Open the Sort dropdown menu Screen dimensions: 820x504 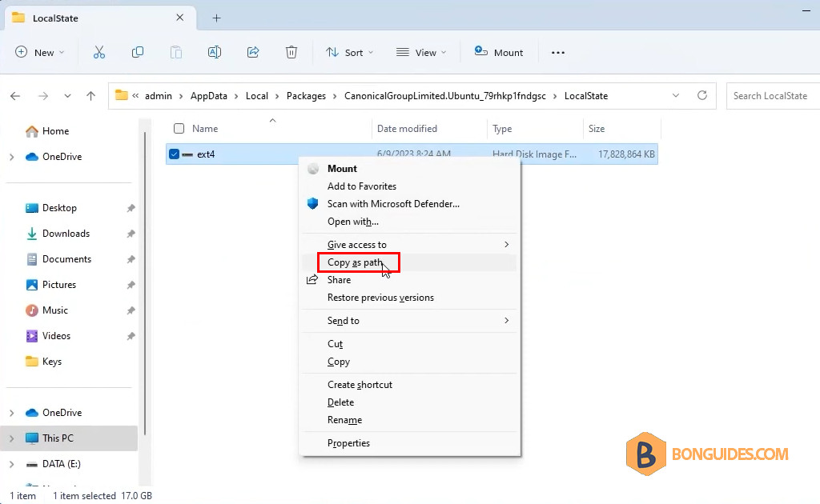(350, 52)
